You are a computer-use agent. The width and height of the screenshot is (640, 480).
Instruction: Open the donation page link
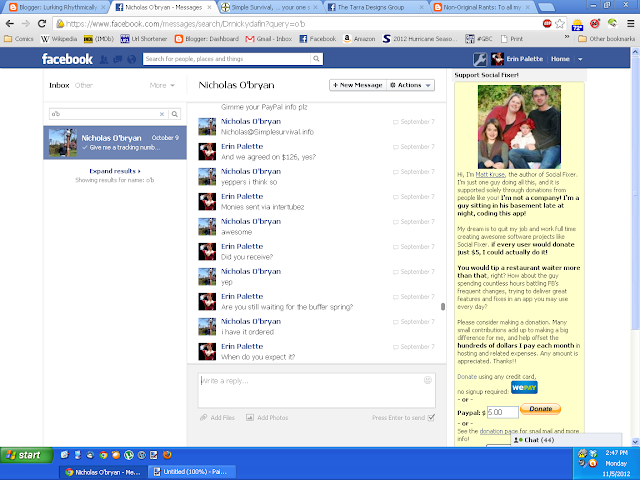[499, 431]
